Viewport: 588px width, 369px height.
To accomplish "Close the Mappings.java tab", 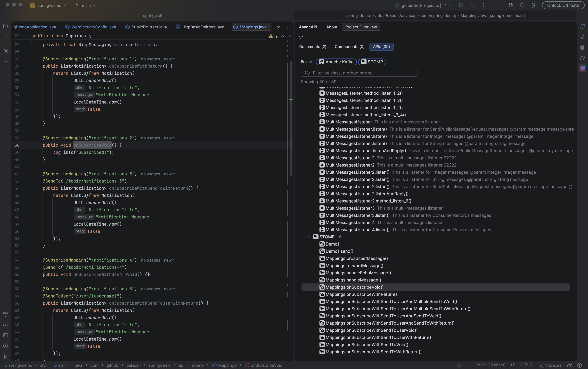I will coord(269,27).
